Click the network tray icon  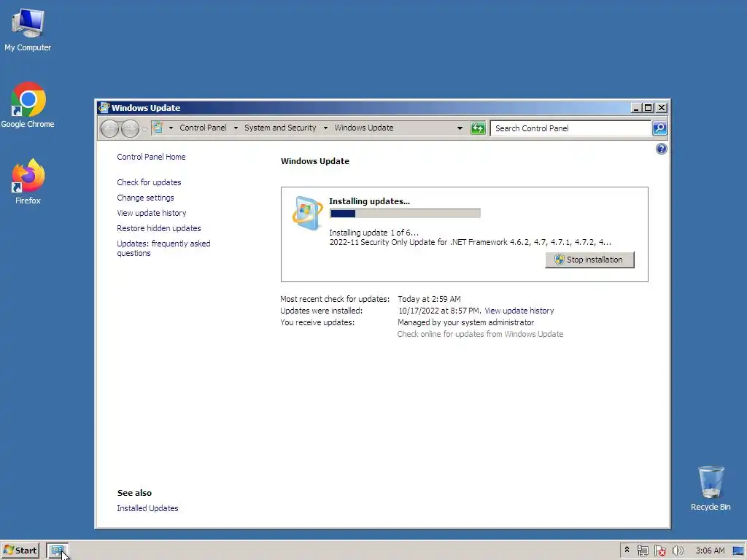pyautogui.click(x=642, y=551)
